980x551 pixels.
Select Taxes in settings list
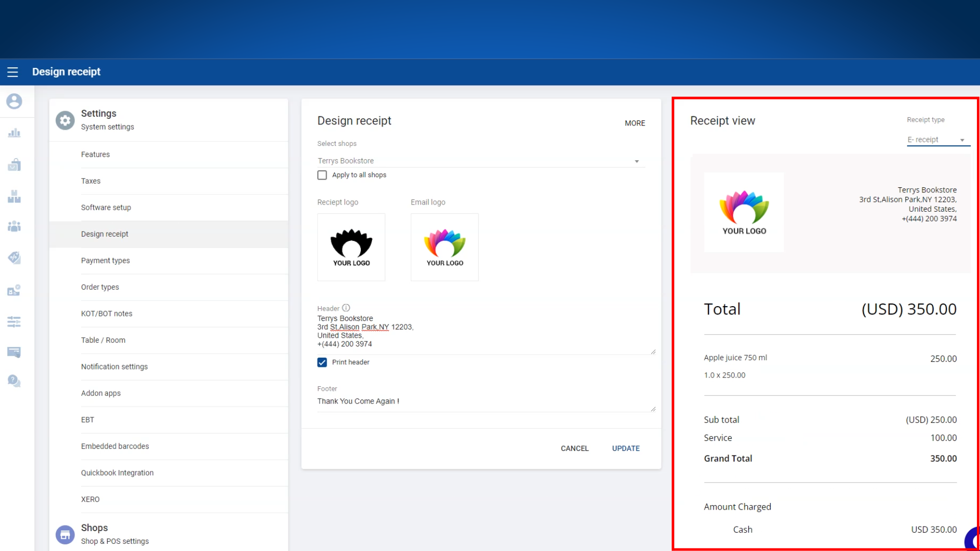pyautogui.click(x=91, y=181)
